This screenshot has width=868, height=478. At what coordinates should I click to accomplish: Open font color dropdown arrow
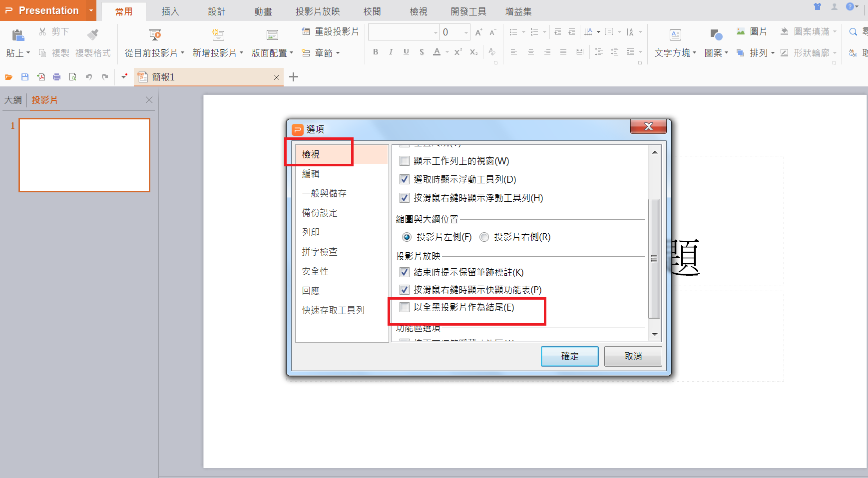point(447,51)
